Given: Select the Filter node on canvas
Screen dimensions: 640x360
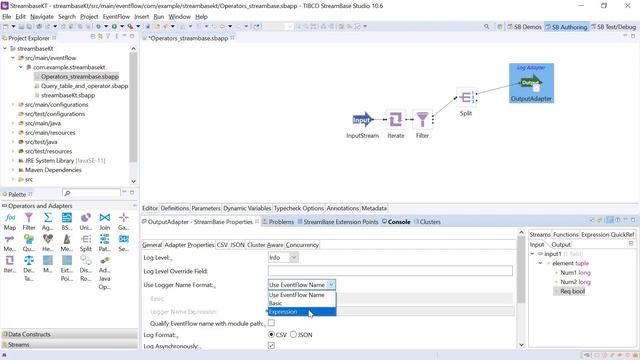Looking at the screenshot, I should pos(422,120).
